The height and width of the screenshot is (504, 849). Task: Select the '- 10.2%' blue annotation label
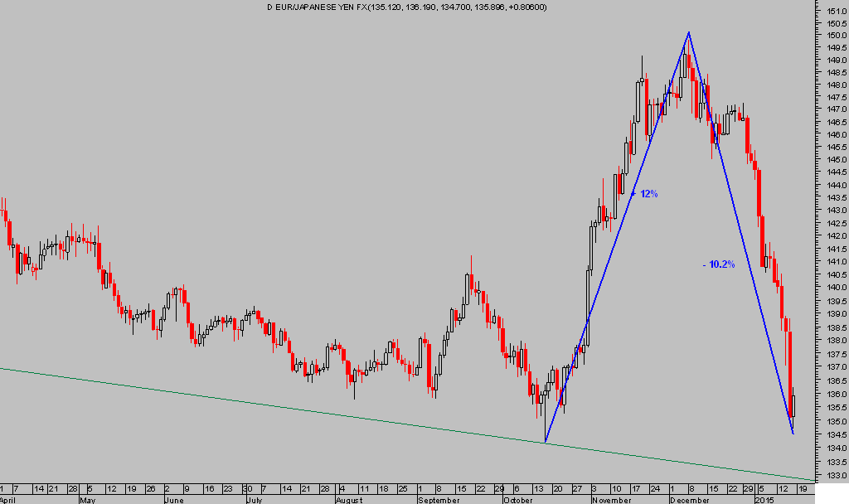[x=718, y=264]
